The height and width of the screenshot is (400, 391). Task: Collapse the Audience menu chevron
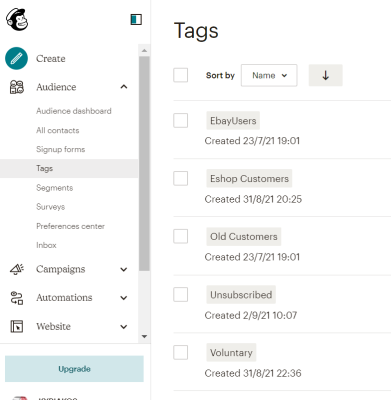point(124,87)
